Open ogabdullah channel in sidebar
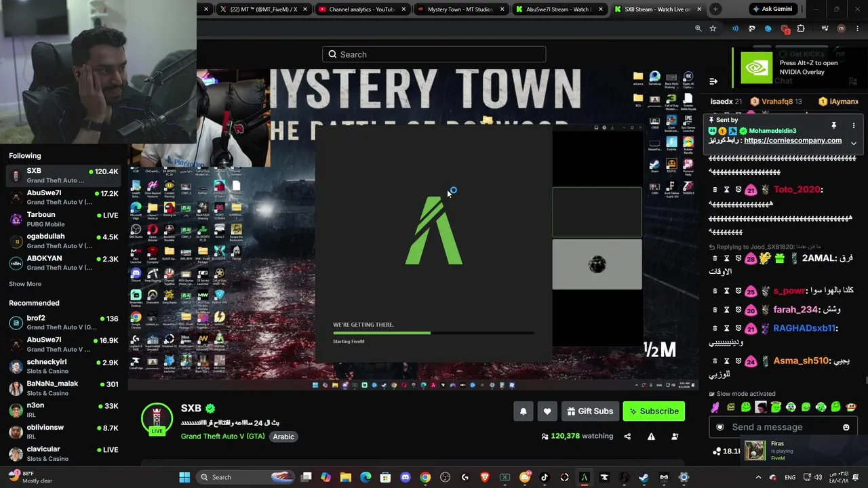 (64, 241)
